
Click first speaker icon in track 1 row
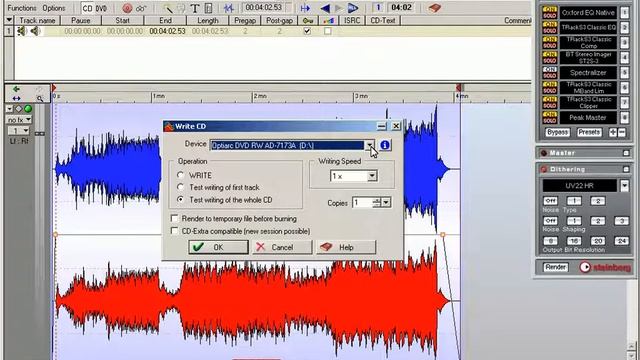coord(21,31)
